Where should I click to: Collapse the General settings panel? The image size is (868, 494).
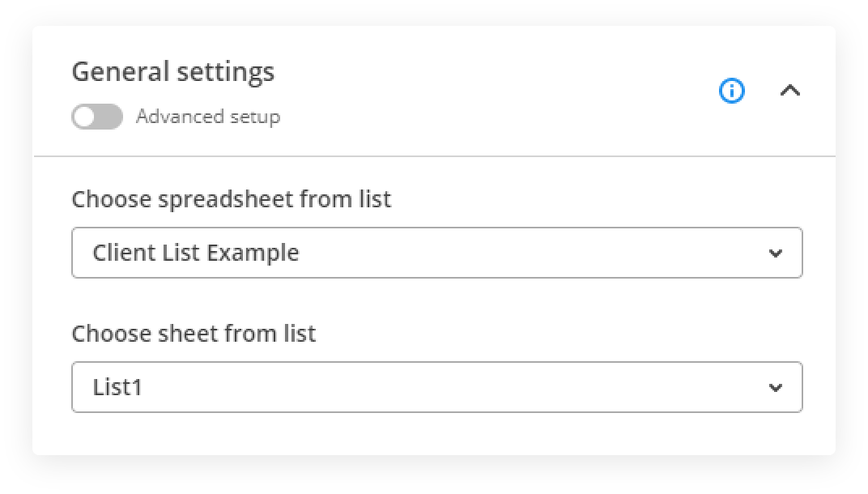tap(789, 92)
